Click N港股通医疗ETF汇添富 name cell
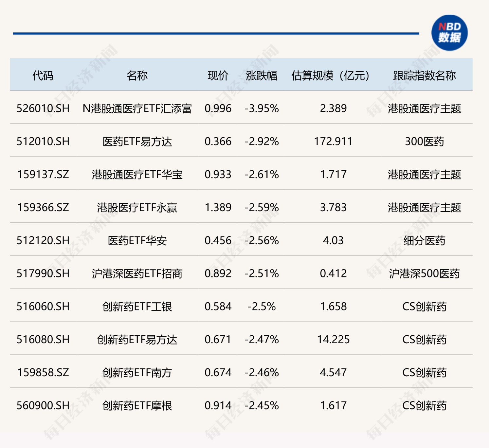Viewport: 489px width, 448px height. pos(137,108)
